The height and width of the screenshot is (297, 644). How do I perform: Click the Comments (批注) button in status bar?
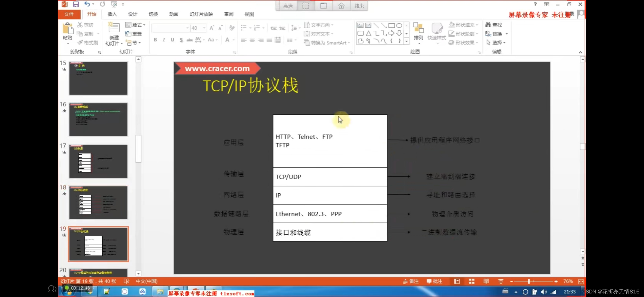click(x=434, y=281)
